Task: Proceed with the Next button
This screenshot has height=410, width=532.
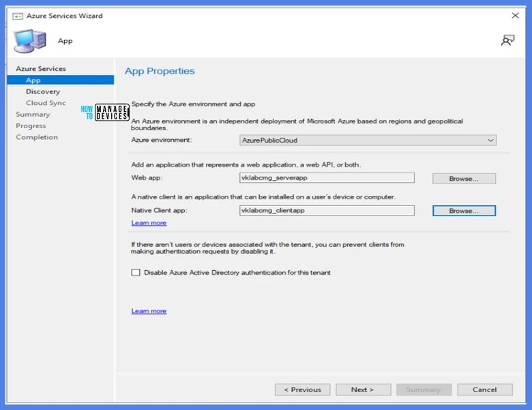Action: (x=363, y=390)
